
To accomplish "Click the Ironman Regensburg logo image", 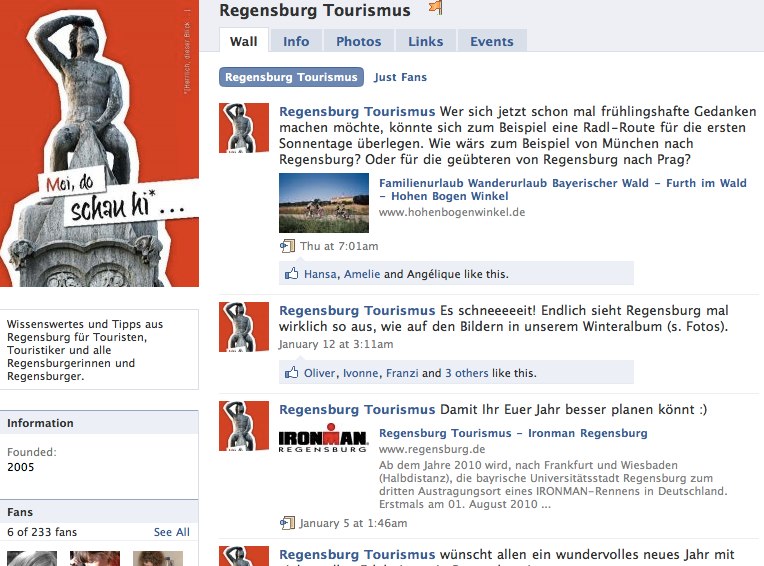I will tap(323, 438).
